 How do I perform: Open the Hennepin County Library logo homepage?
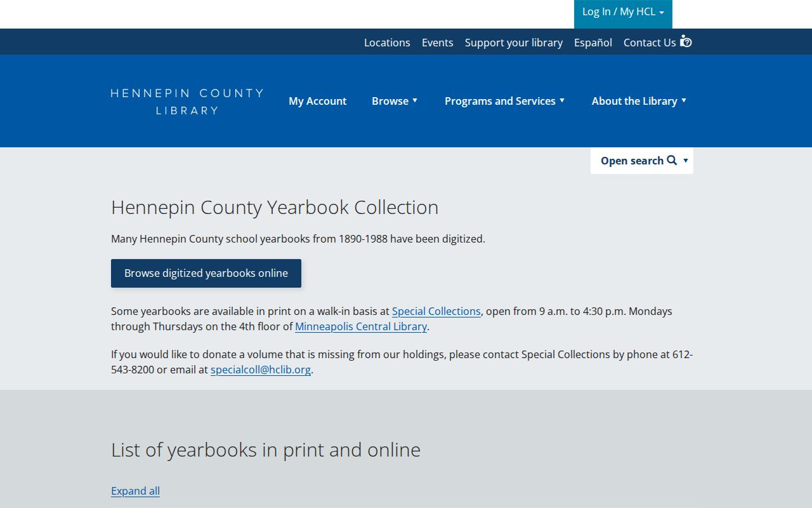187,102
